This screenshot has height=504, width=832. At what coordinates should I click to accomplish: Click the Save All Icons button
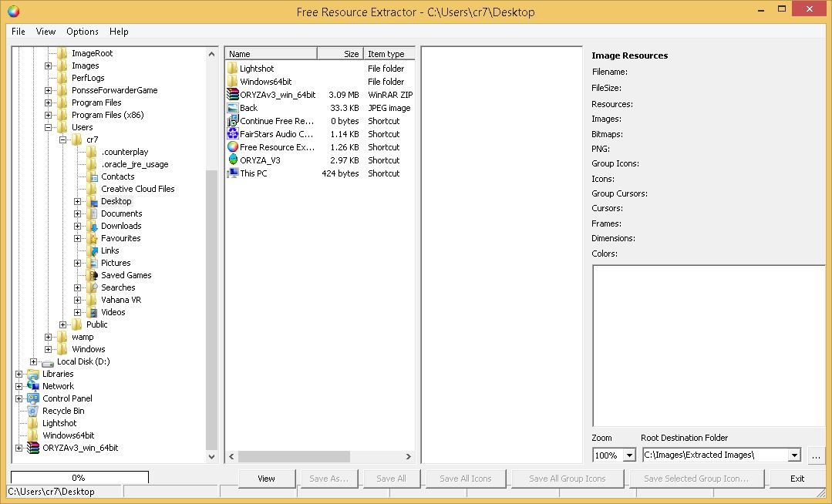pos(465,478)
